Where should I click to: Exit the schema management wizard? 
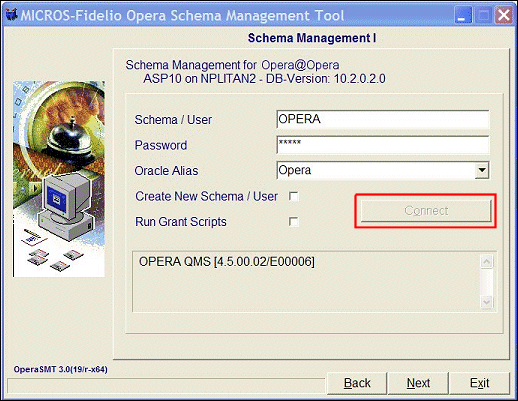coord(479,383)
